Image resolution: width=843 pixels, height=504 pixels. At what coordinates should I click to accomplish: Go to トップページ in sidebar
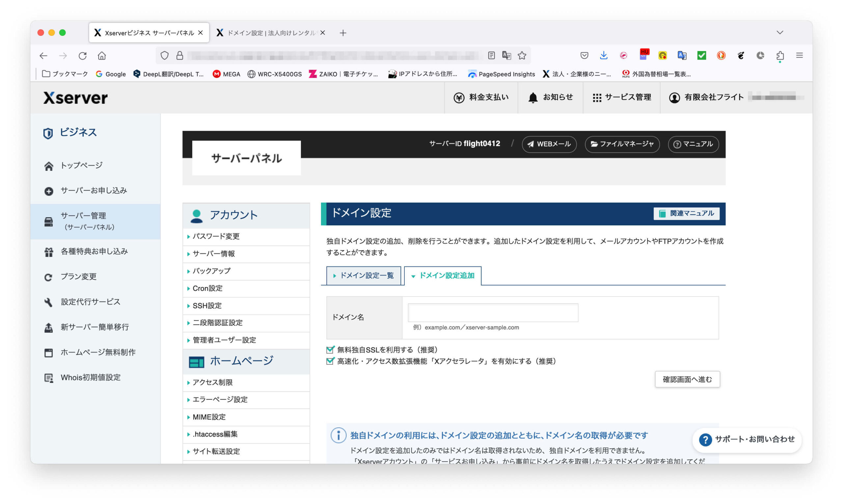click(x=95, y=165)
